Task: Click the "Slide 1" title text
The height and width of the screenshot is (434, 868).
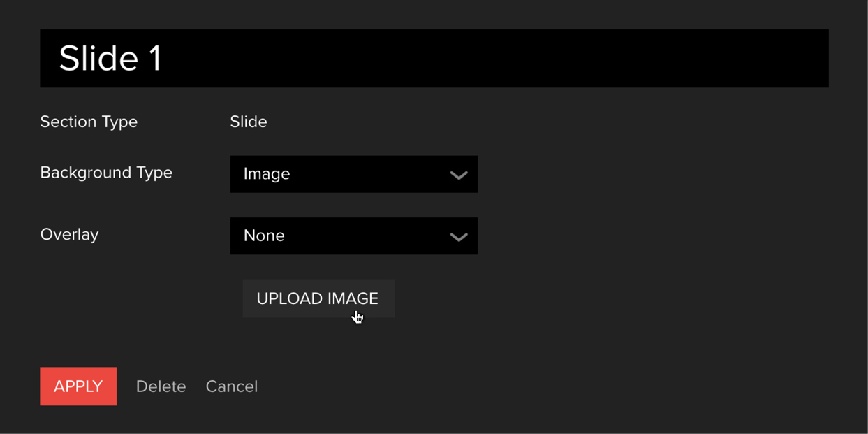Action: click(x=110, y=59)
